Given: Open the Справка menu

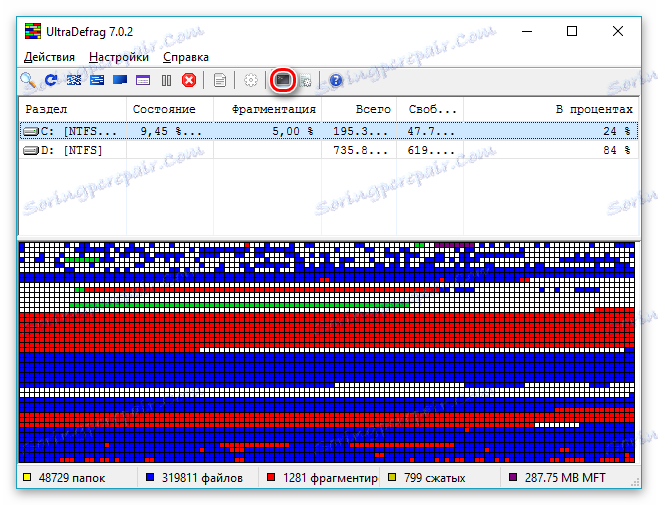Looking at the screenshot, I should pyautogui.click(x=185, y=57).
